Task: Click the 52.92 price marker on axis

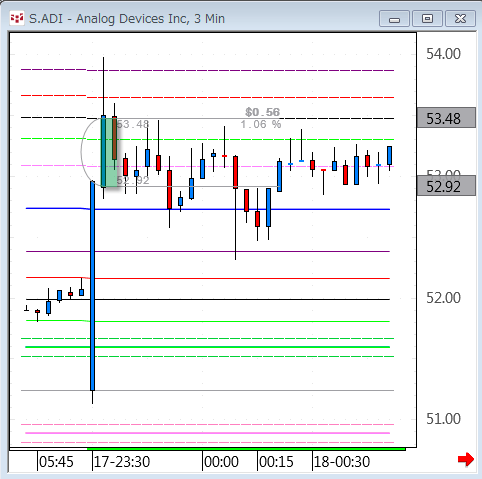Action: (x=446, y=186)
